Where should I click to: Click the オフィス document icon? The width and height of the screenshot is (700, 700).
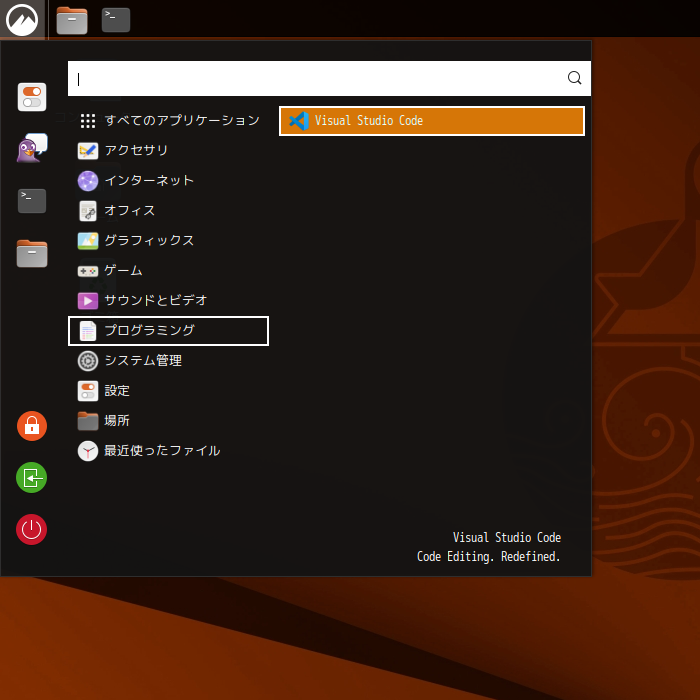[x=88, y=211]
